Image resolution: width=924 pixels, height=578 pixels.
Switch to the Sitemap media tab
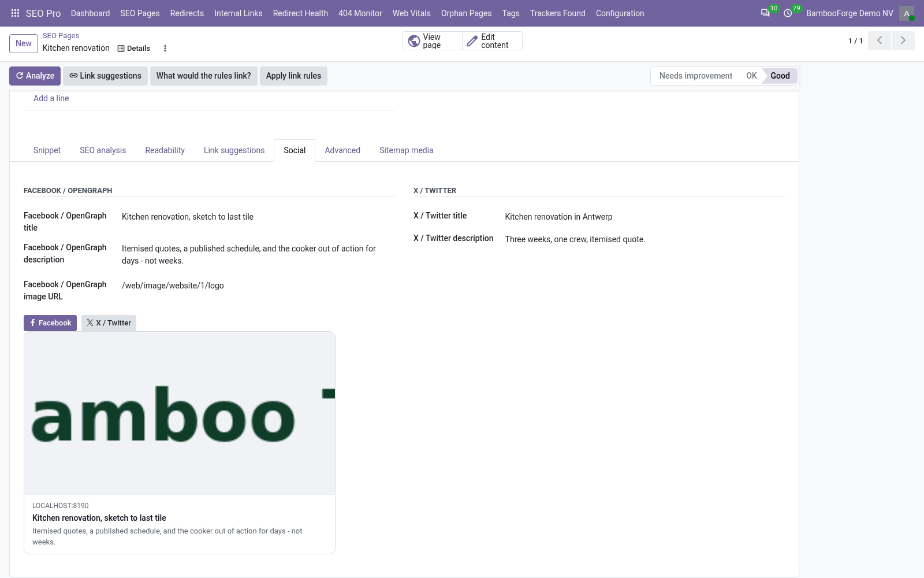point(406,150)
